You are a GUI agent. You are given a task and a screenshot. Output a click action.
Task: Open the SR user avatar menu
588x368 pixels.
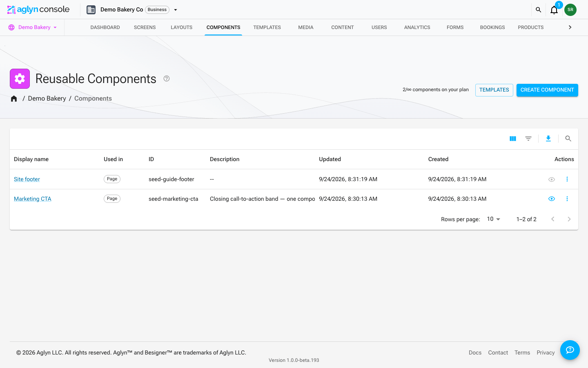tap(570, 10)
